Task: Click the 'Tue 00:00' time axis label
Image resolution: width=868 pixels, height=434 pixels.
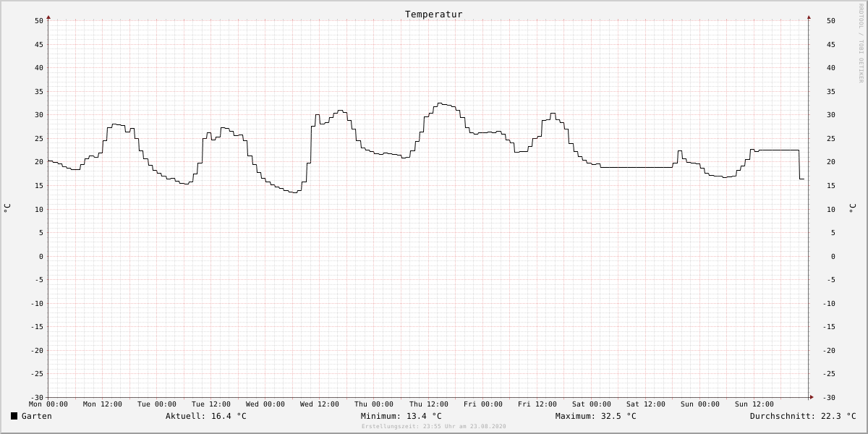Action: point(157,404)
